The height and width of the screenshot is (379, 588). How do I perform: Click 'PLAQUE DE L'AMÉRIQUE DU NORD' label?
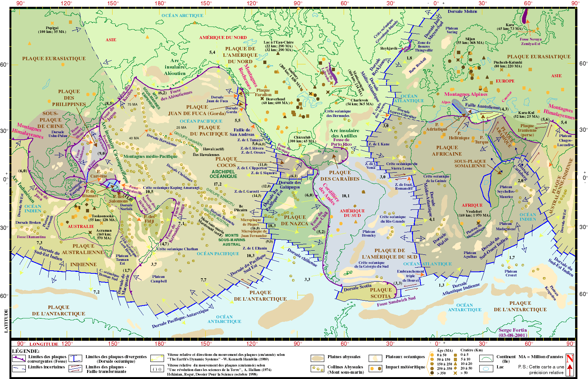(240, 55)
